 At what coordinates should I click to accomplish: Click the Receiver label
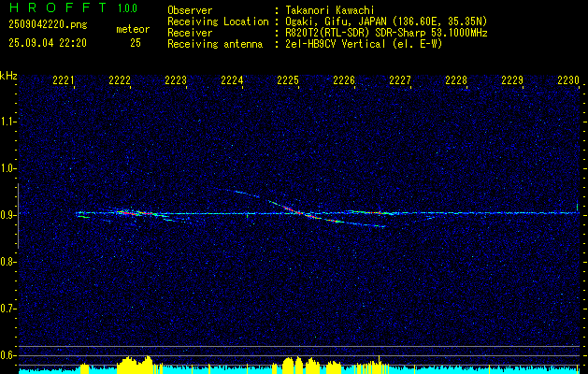[x=190, y=33]
